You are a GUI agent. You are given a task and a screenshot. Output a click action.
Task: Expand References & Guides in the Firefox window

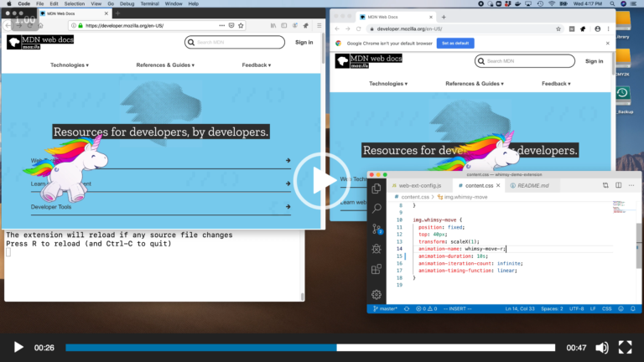tap(165, 65)
